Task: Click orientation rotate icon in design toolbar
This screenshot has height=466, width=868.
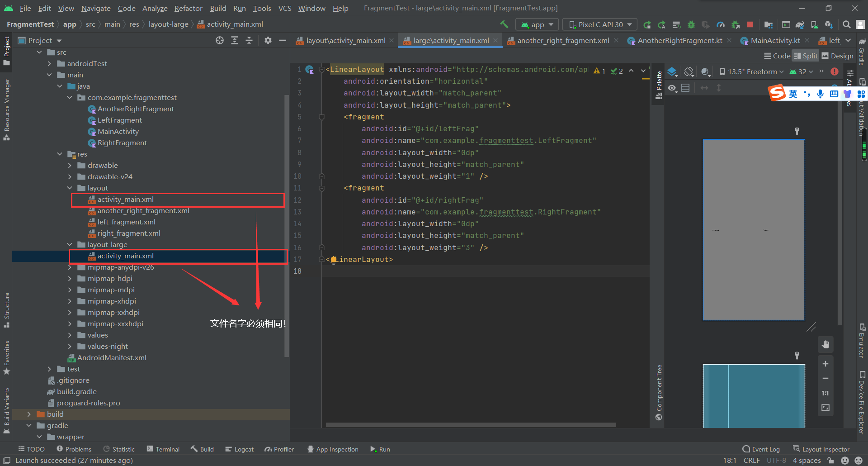Action: pos(689,71)
